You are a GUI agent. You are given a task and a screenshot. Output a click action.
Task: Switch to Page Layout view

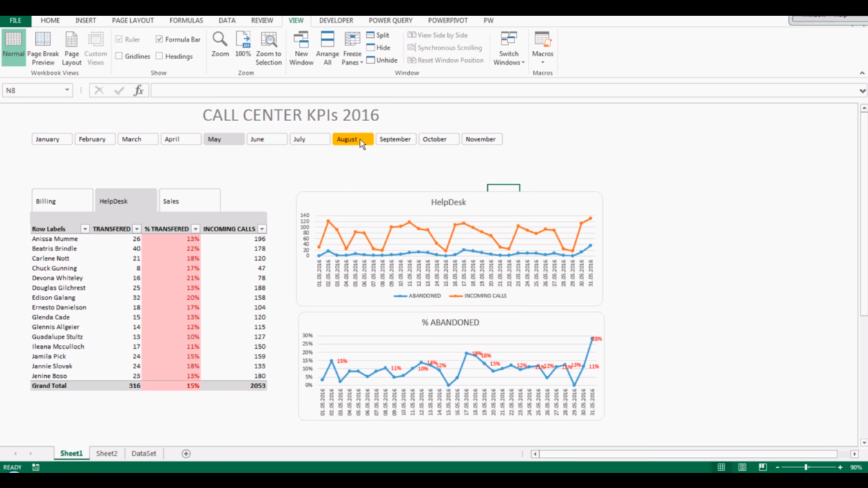tap(72, 47)
